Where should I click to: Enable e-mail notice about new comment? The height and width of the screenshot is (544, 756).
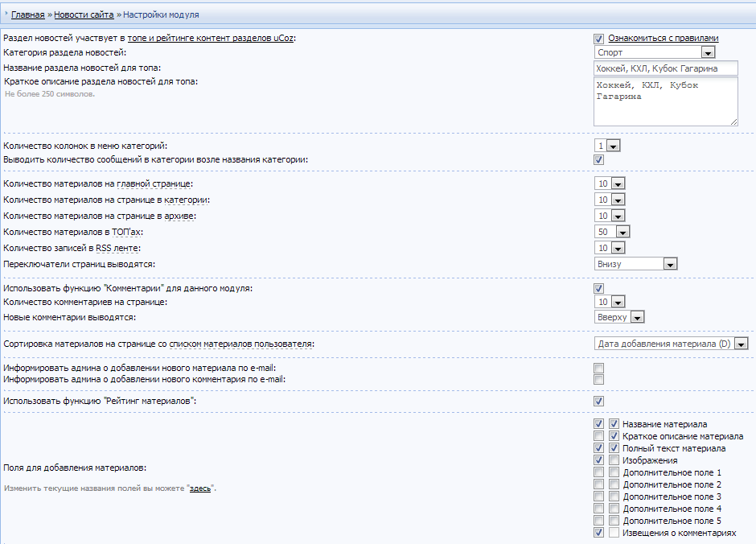(x=598, y=379)
